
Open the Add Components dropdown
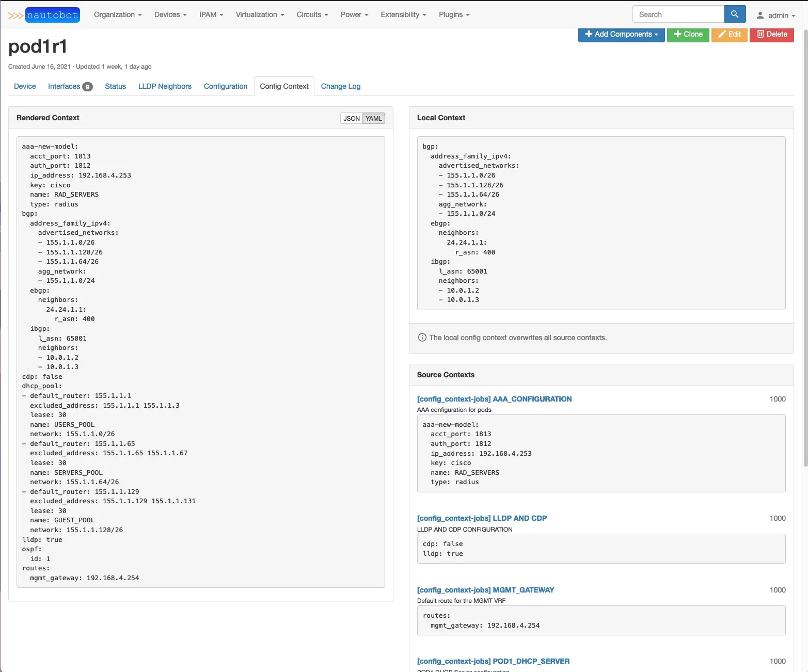[x=621, y=34]
